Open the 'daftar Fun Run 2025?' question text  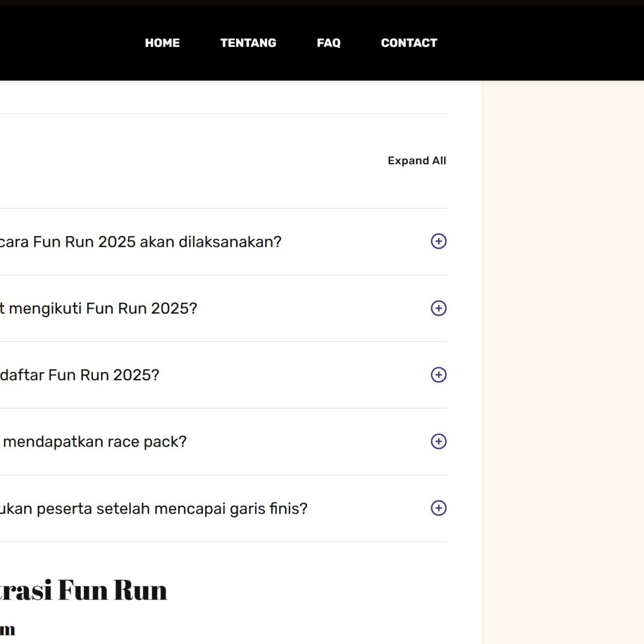coord(79,375)
